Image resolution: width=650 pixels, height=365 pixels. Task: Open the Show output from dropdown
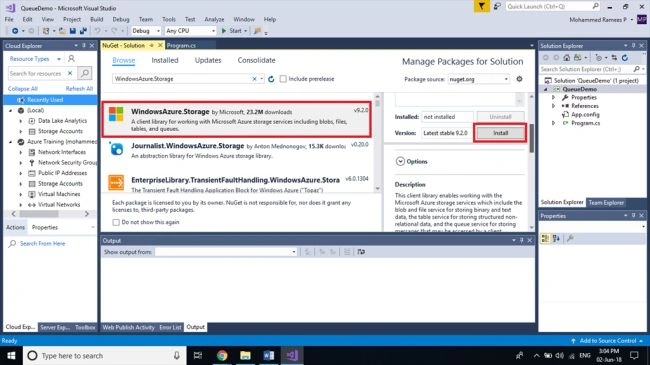pos(226,252)
